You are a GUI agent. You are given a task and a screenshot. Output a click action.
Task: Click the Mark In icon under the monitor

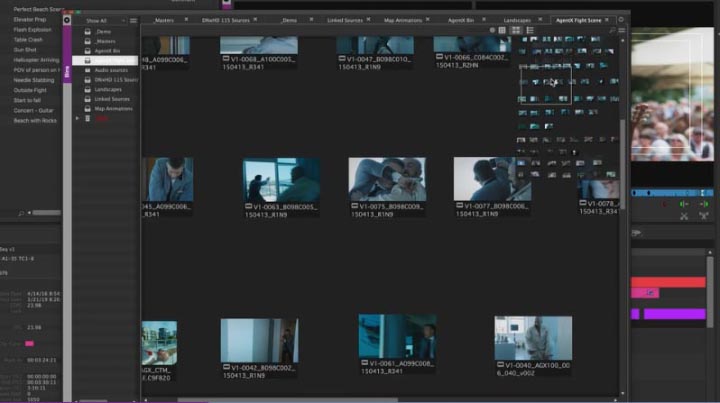point(684,204)
